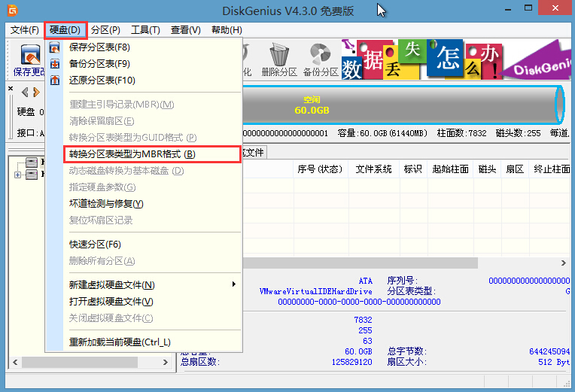The image size is (575, 392).
Task: Click the 512 Byt sector size value
Action: coord(554,363)
